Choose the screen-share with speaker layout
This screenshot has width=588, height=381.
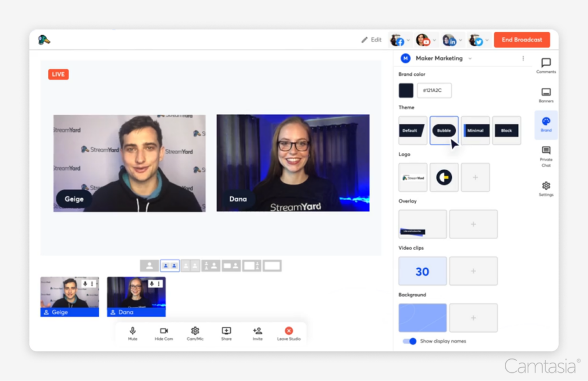pos(232,265)
